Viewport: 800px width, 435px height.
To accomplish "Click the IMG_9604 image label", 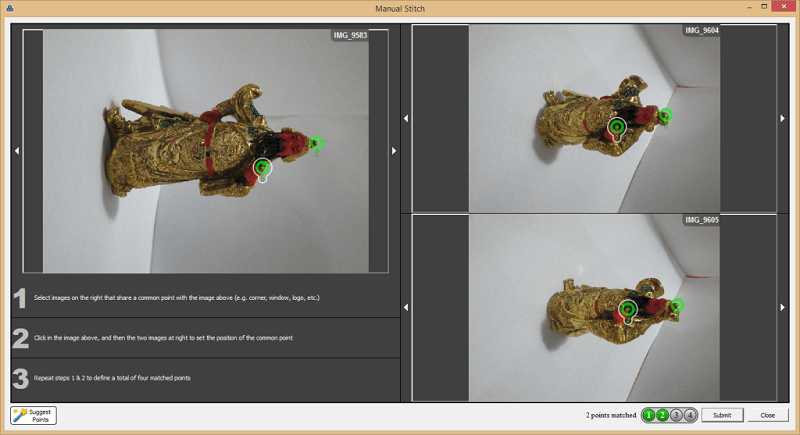I will pos(702,31).
